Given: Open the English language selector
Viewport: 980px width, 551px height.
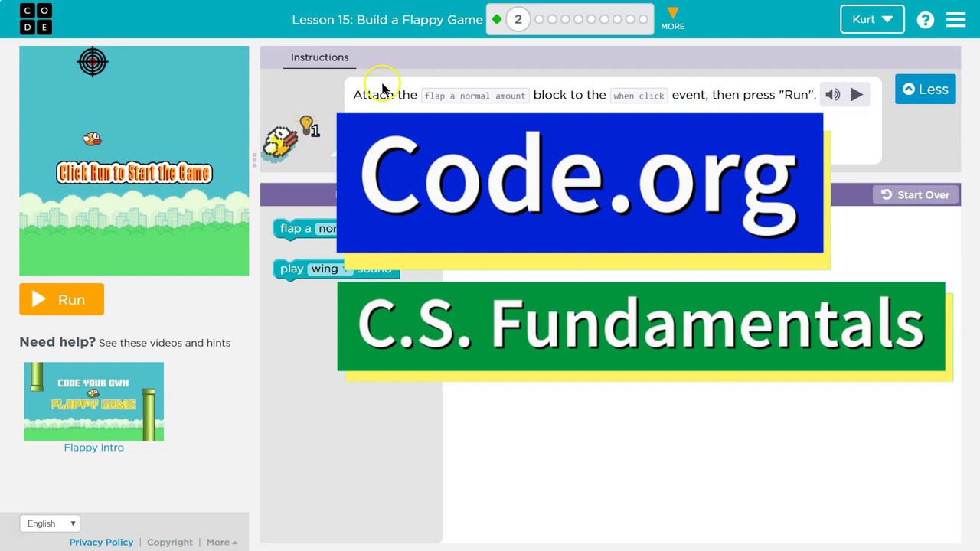Looking at the screenshot, I should click(51, 523).
